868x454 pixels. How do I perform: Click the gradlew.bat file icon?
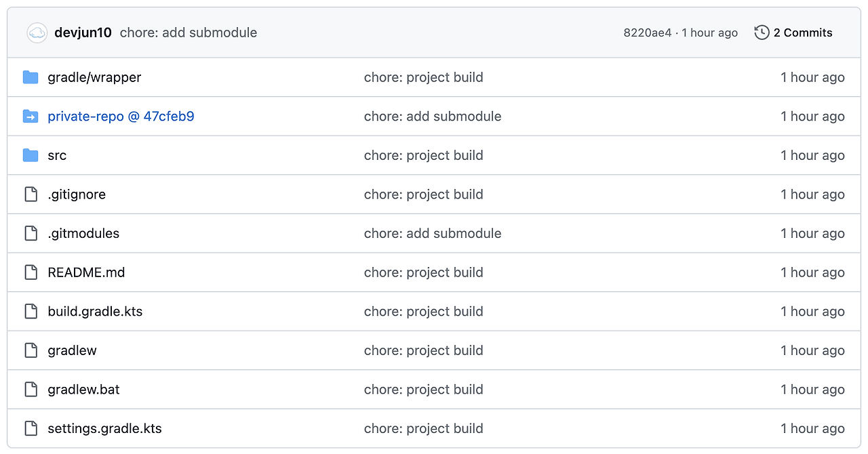point(31,390)
